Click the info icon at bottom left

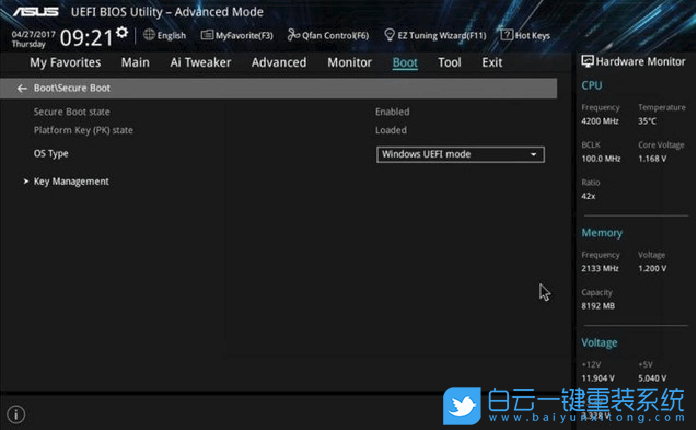(16, 414)
